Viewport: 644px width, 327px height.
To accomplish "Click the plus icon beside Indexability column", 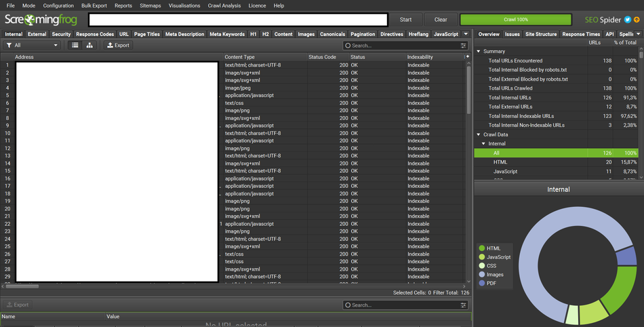I will pos(466,57).
